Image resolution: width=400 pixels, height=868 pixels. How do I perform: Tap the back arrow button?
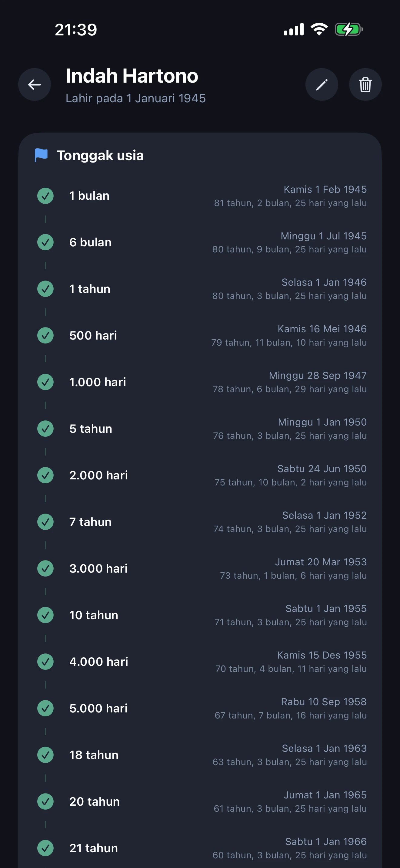[x=35, y=84]
